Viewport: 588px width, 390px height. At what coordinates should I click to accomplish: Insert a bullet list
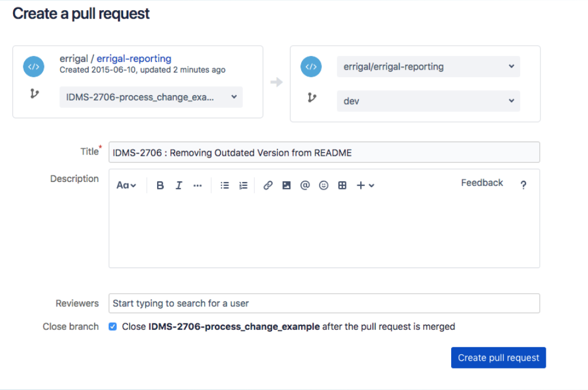point(224,185)
